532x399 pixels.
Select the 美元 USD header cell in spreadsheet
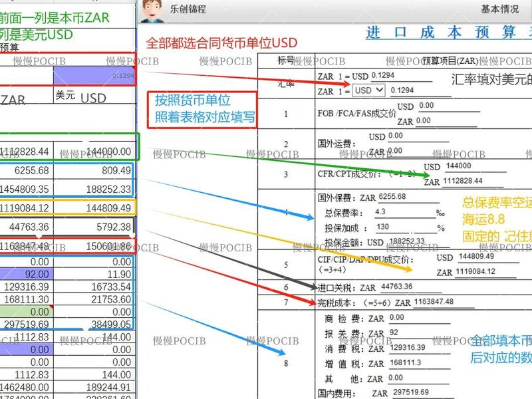tap(94, 95)
